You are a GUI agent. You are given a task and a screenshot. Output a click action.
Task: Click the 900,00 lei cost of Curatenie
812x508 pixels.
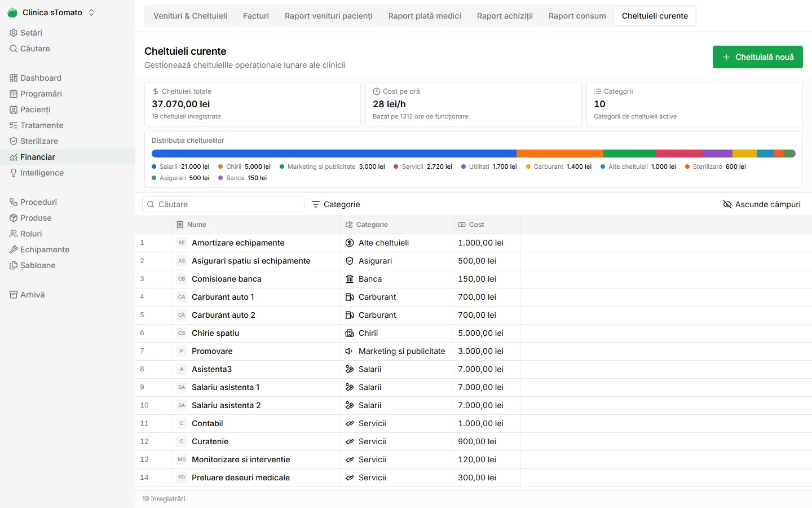(x=477, y=441)
